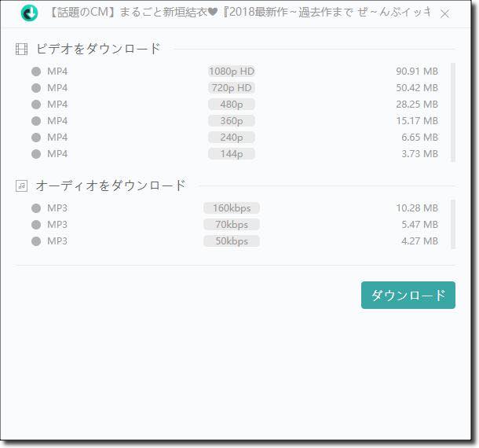Select the MP3 160kbps radio button
This screenshot has width=479, height=448.
[x=36, y=208]
